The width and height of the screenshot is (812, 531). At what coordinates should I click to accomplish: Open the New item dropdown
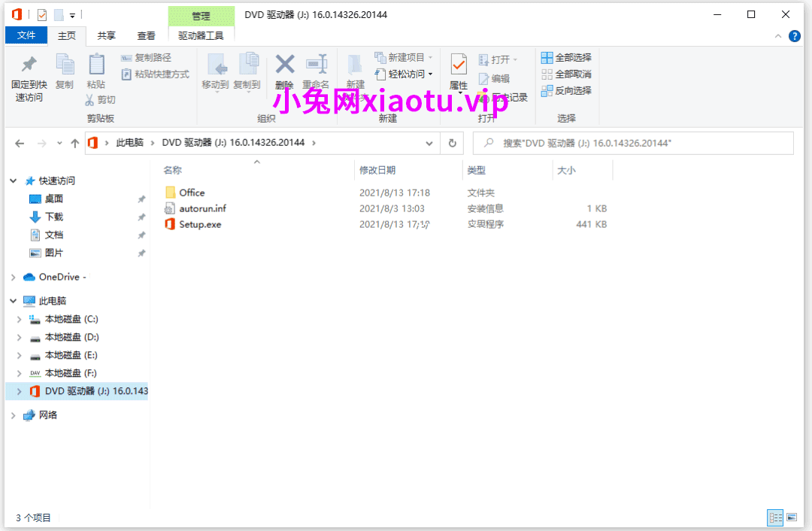(x=404, y=57)
